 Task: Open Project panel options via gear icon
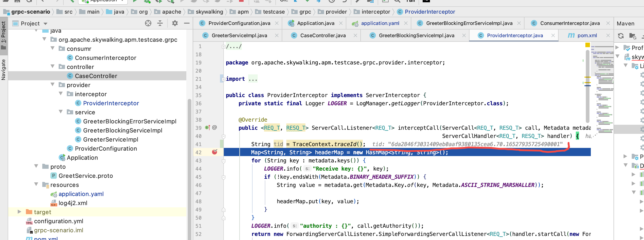pos(175,23)
